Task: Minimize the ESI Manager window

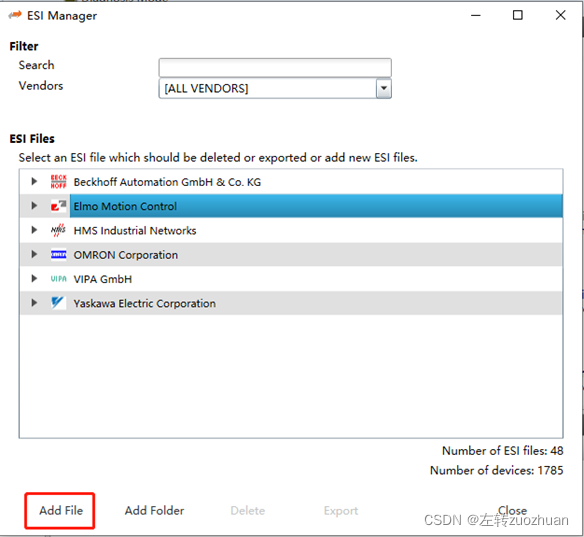Action: (x=476, y=15)
